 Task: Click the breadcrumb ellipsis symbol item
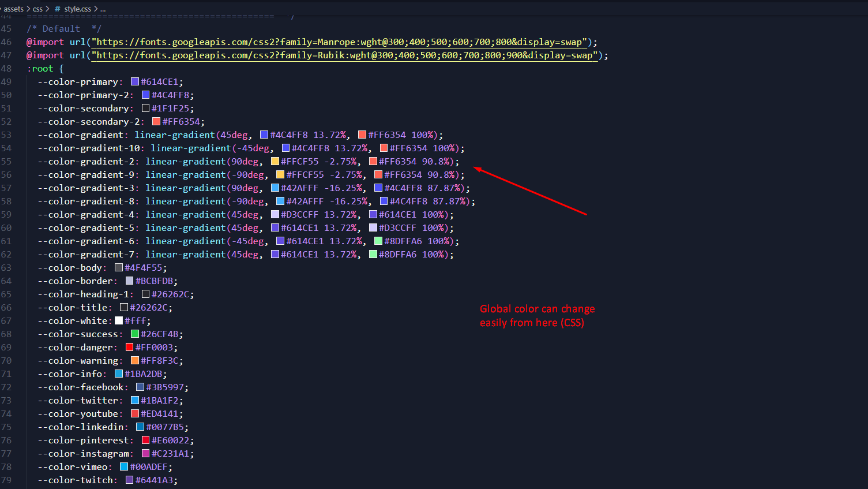point(103,9)
